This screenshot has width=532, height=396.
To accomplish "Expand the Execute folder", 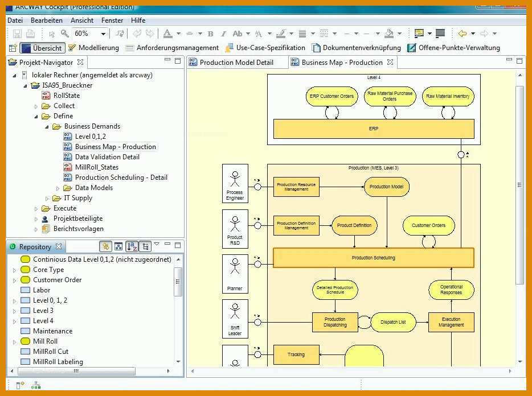I will [x=36, y=209].
